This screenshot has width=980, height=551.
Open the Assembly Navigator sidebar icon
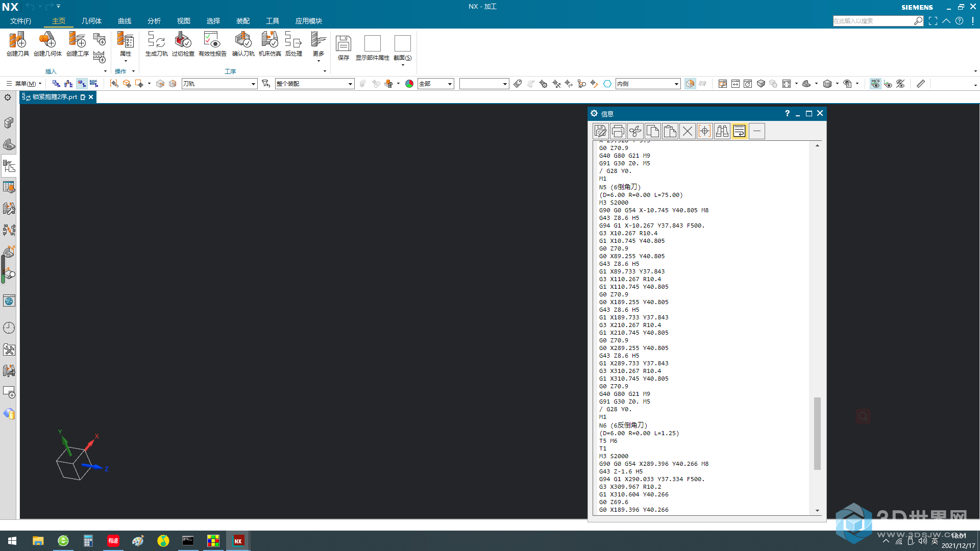coord(9,122)
